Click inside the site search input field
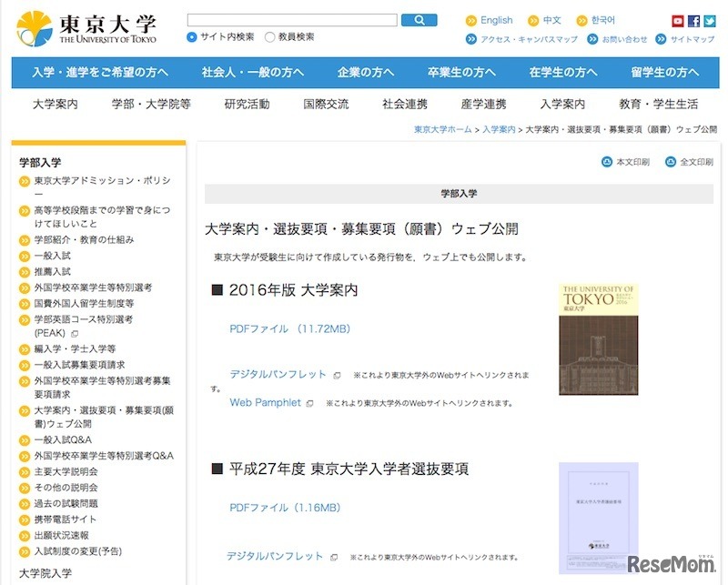728x585 pixels. pos(291,18)
